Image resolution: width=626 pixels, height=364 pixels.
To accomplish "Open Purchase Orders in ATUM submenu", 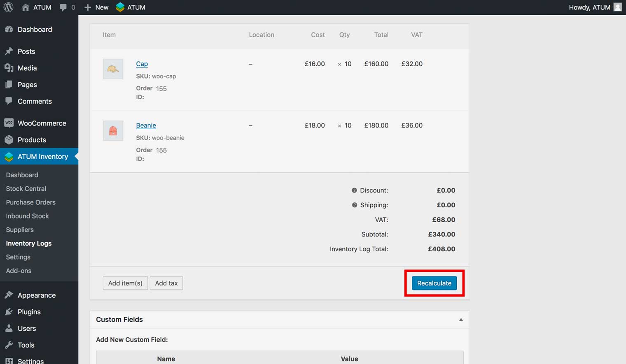I will (30, 202).
